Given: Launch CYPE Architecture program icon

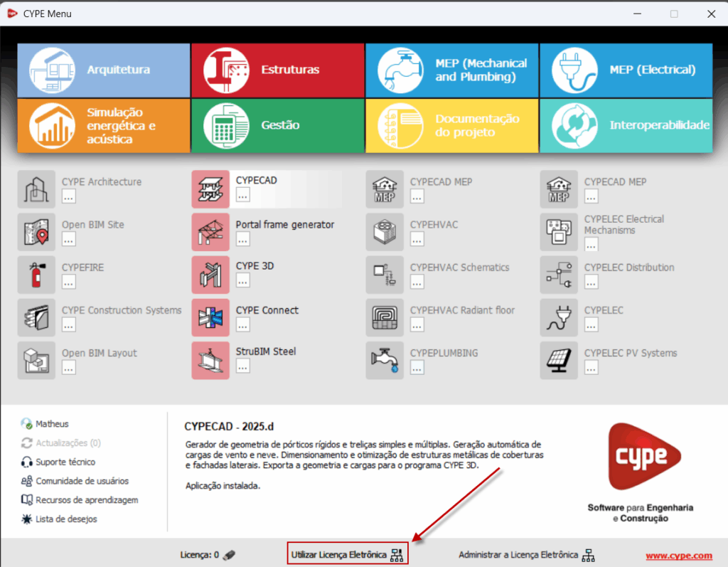Looking at the screenshot, I should pos(36,189).
